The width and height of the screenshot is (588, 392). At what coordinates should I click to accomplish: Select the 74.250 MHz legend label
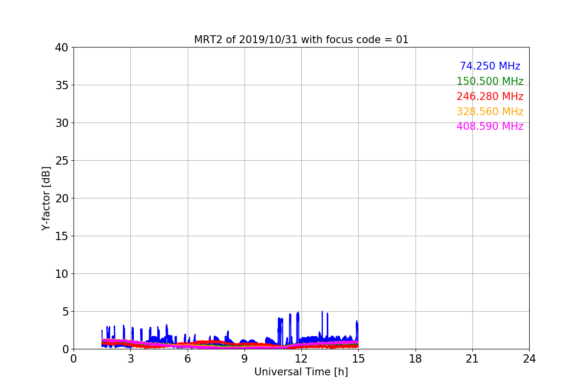pos(490,66)
